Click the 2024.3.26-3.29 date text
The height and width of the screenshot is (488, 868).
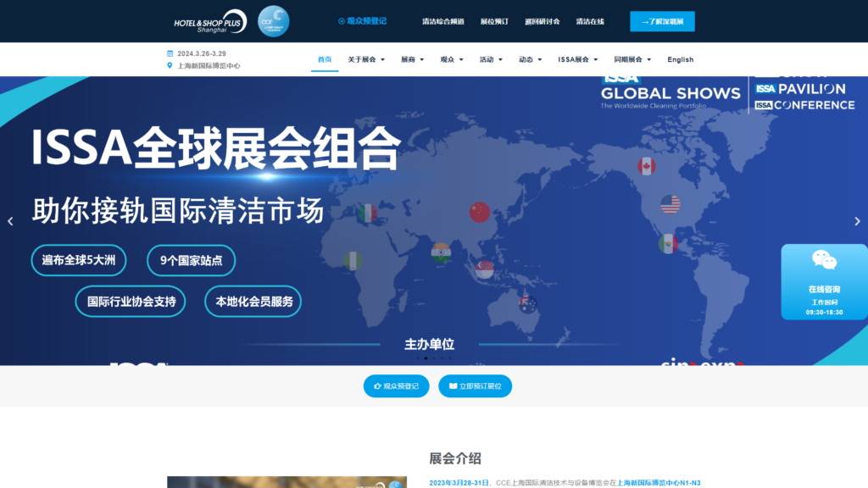click(x=202, y=53)
